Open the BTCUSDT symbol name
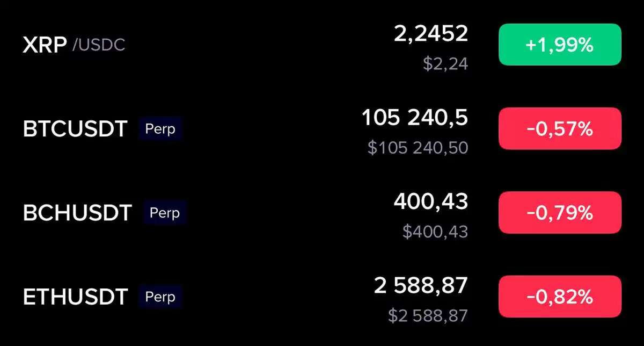The width and height of the screenshot is (644, 346). pos(75,129)
